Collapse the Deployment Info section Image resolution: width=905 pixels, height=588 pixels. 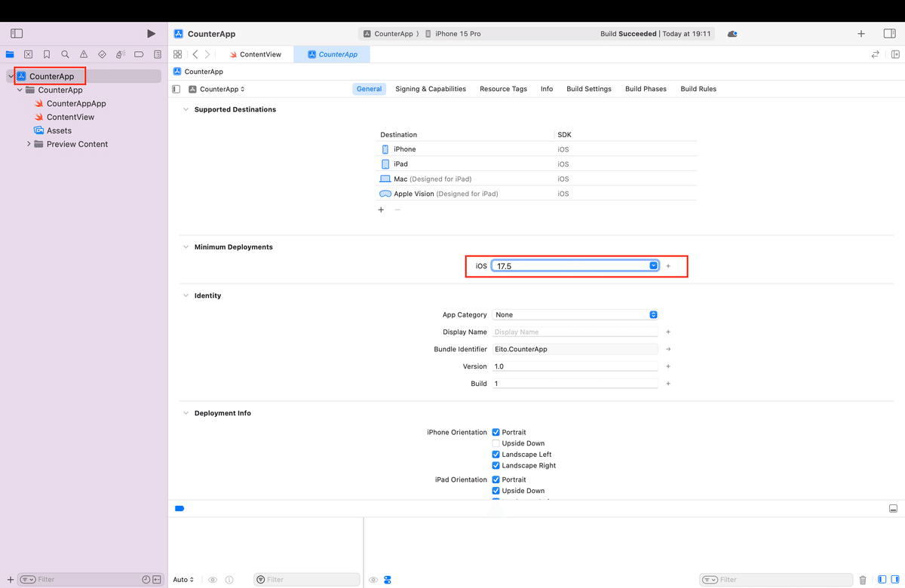click(x=186, y=413)
